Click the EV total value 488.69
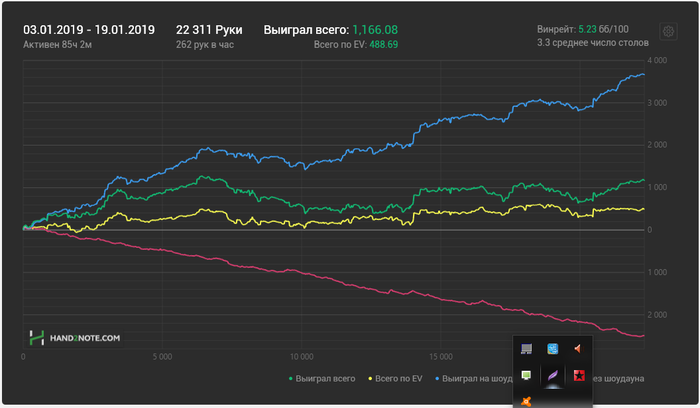This screenshot has height=408, width=700. coord(383,44)
